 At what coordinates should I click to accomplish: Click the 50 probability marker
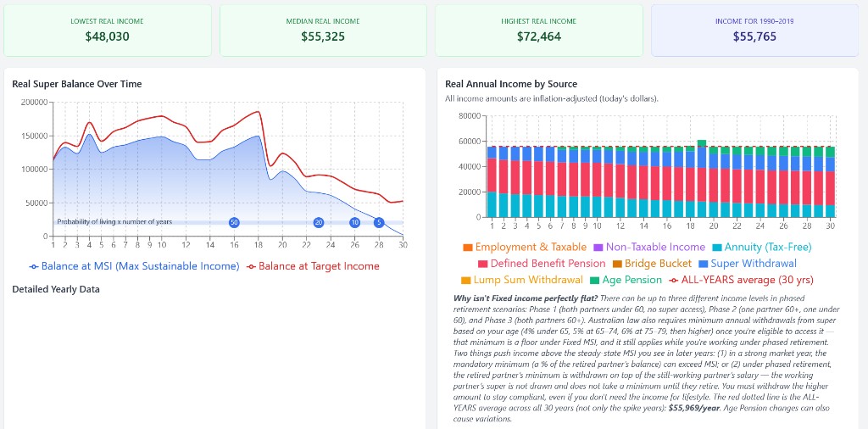click(x=234, y=222)
